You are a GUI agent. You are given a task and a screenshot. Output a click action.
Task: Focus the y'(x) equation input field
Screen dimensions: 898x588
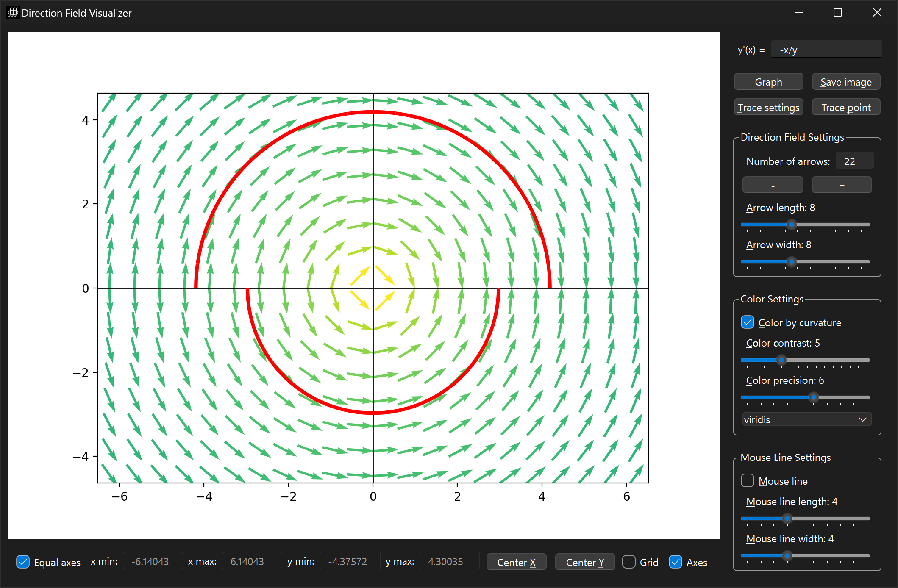[826, 50]
